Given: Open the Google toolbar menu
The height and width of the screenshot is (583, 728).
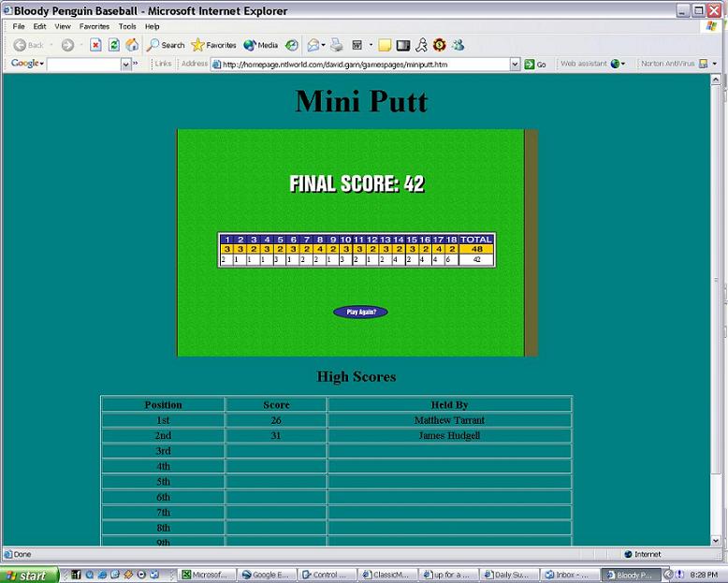Looking at the screenshot, I should point(27,64).
